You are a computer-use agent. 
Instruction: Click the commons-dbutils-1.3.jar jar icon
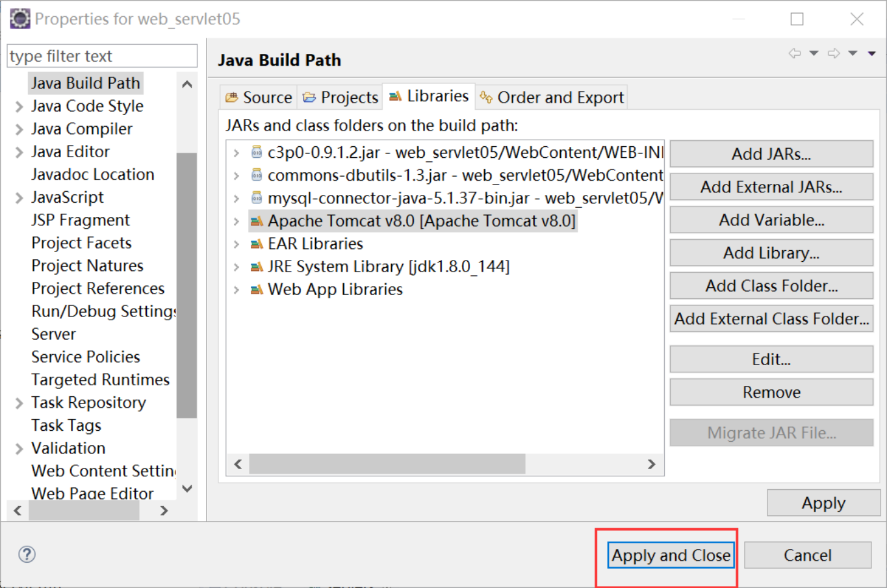pyautogui.click(x=257, y=175)
